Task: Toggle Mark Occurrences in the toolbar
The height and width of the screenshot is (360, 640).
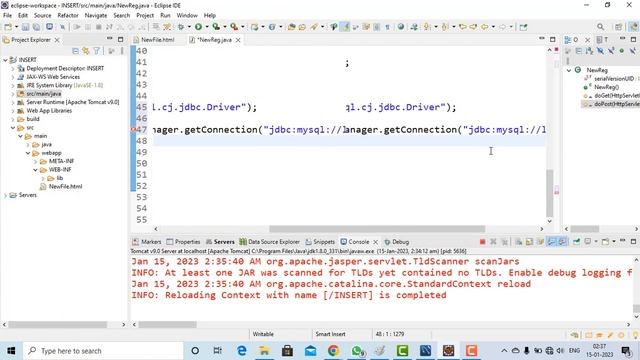Action: click(x=345, y=27)
